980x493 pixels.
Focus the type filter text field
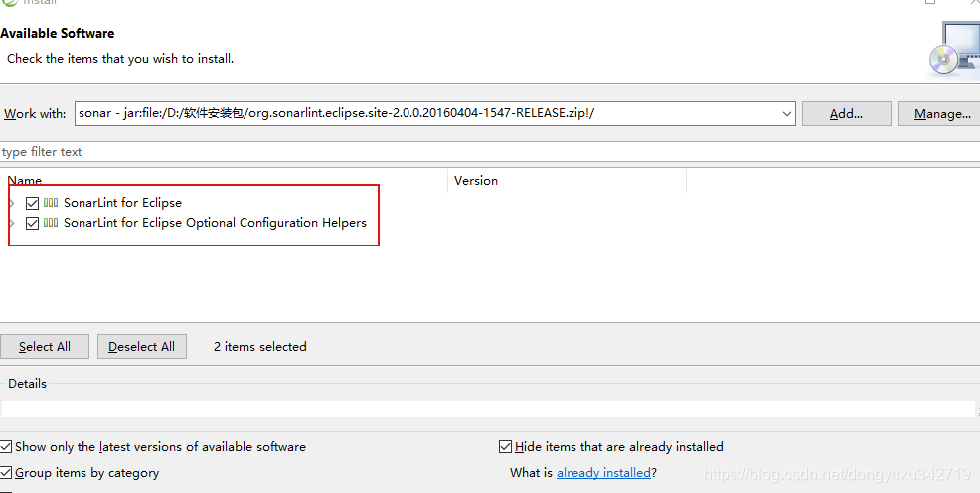490,152
